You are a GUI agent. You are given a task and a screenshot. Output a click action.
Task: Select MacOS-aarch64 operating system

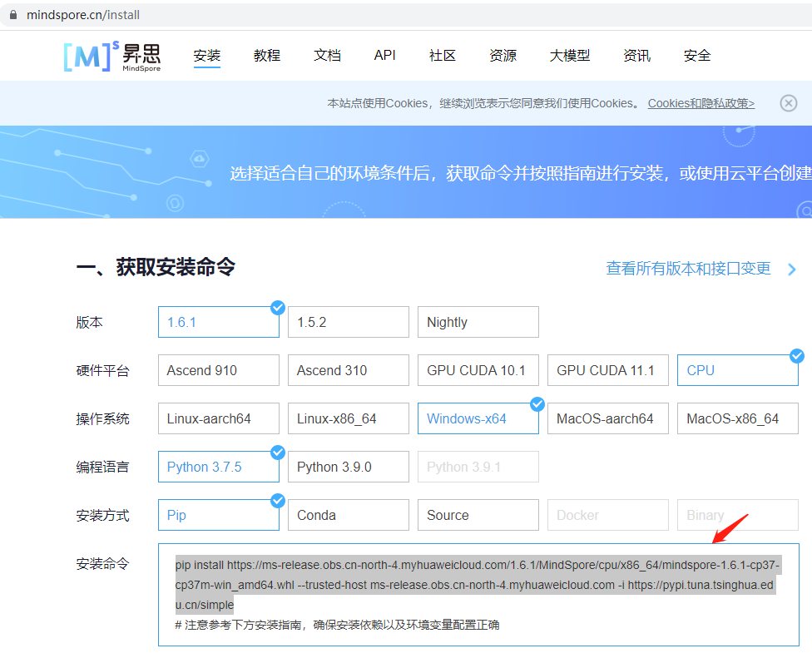point(608,418)
